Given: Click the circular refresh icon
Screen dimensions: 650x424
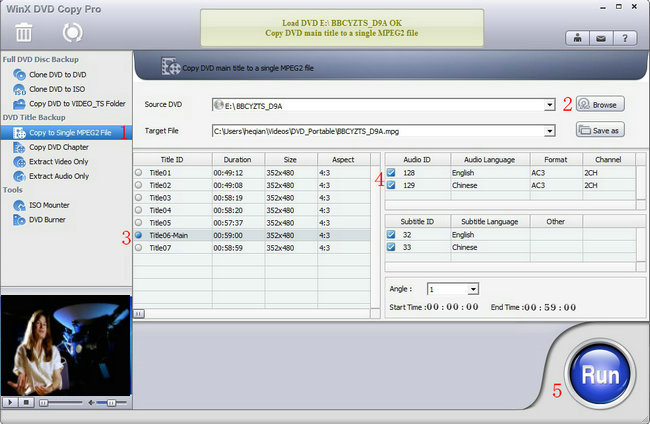Looking at the screenshot, I should coord(73,32).
